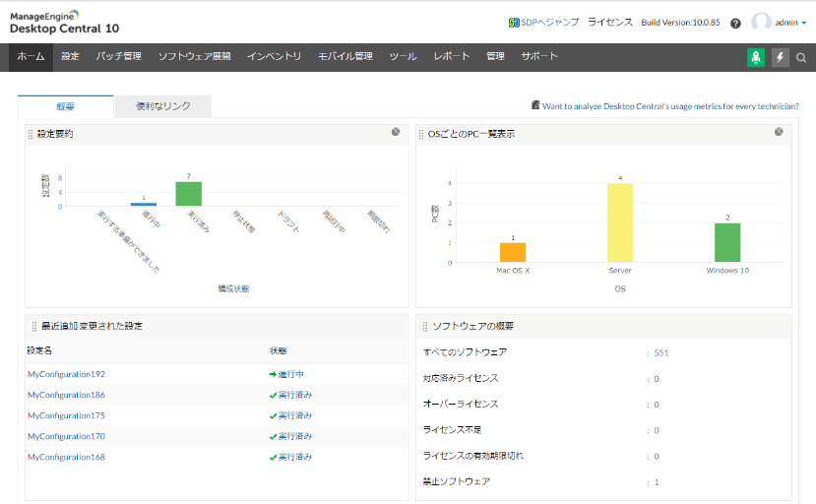Screen dimensions: 816x504
Task: Click the help question mark icon
Action: pos(735,23)
